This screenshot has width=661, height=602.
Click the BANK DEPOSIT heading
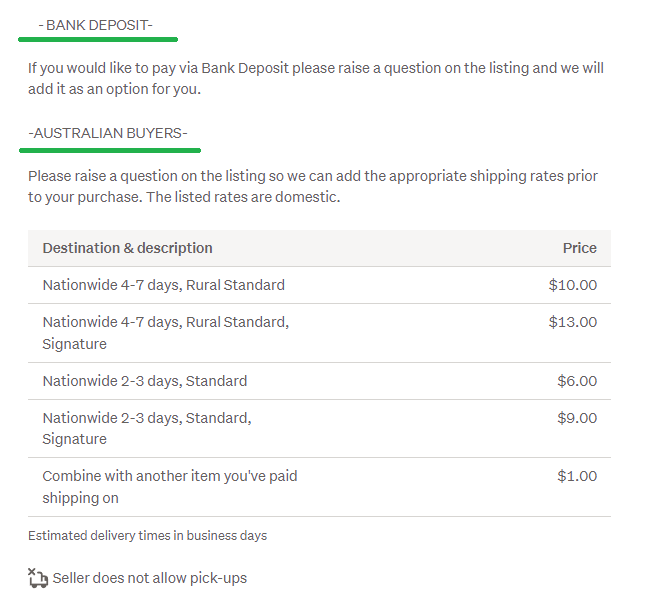point(96,25)
